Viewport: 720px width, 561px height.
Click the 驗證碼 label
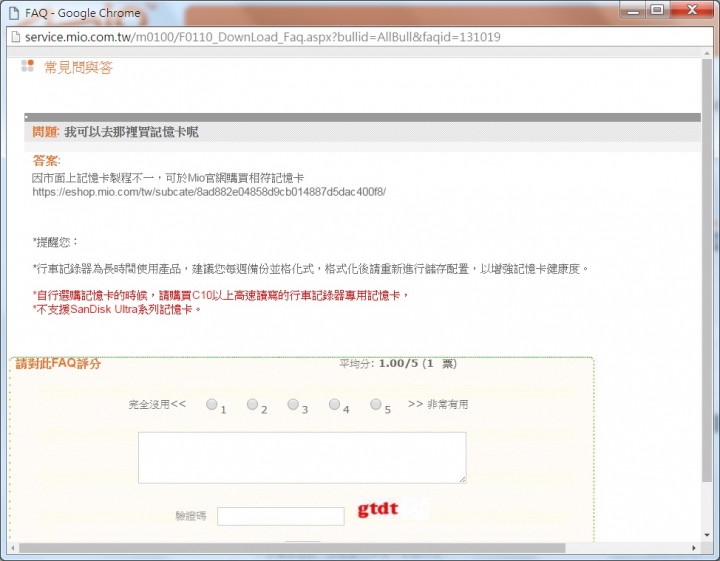[191, 516]
